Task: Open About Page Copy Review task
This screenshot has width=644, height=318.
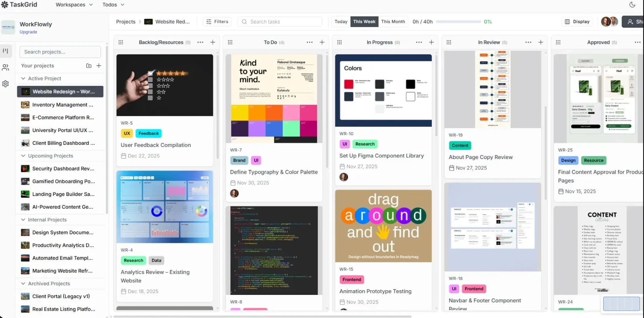Action: pyautogui.click(x=481, y=157)
